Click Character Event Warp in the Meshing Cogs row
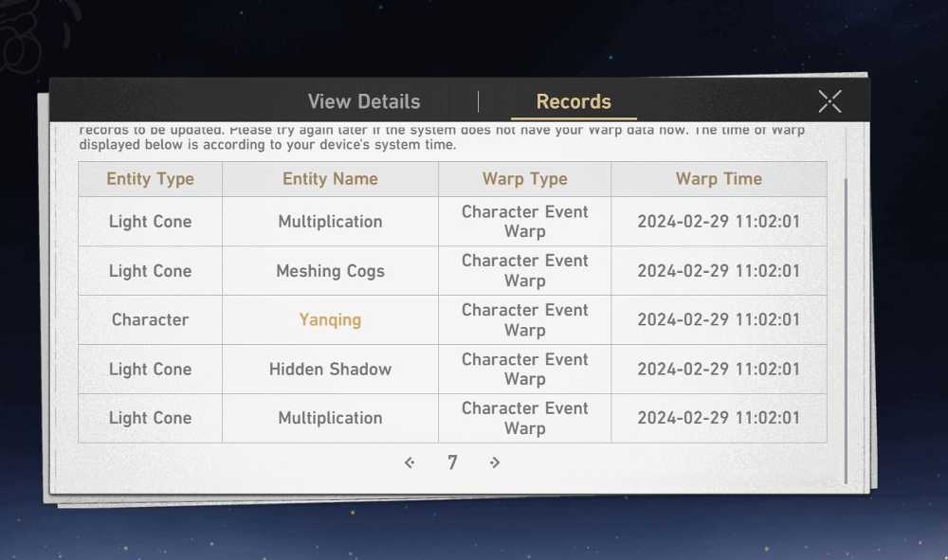Image resolution: width=948 pixels, height=560 pixels. point(525,271)
